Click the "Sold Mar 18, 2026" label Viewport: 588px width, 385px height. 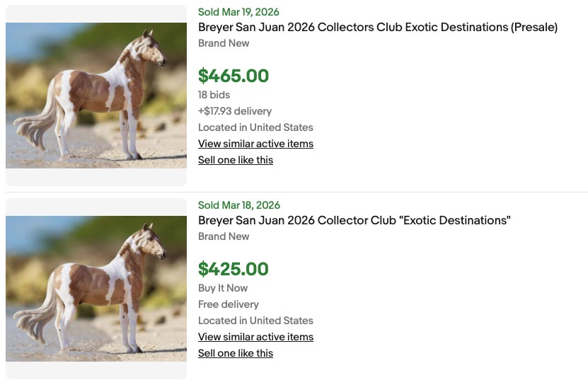pos(239,205)
